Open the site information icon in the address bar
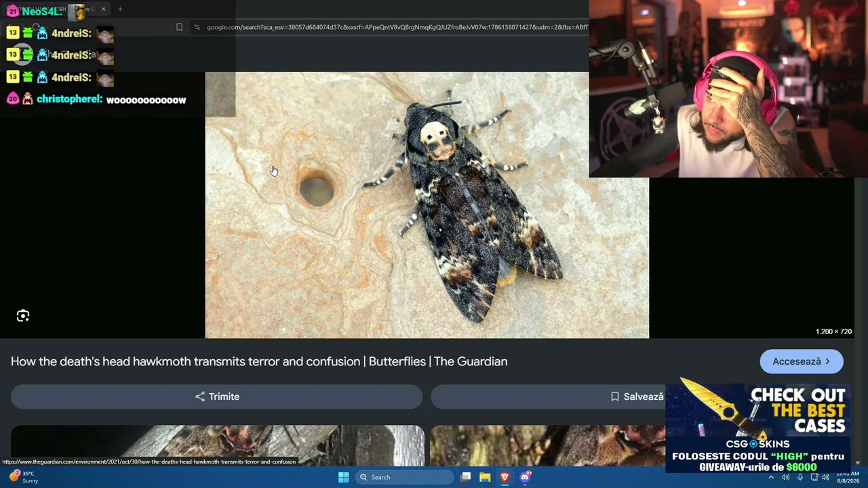The width and height of the screenshot is (868, 488). (197, 27)
